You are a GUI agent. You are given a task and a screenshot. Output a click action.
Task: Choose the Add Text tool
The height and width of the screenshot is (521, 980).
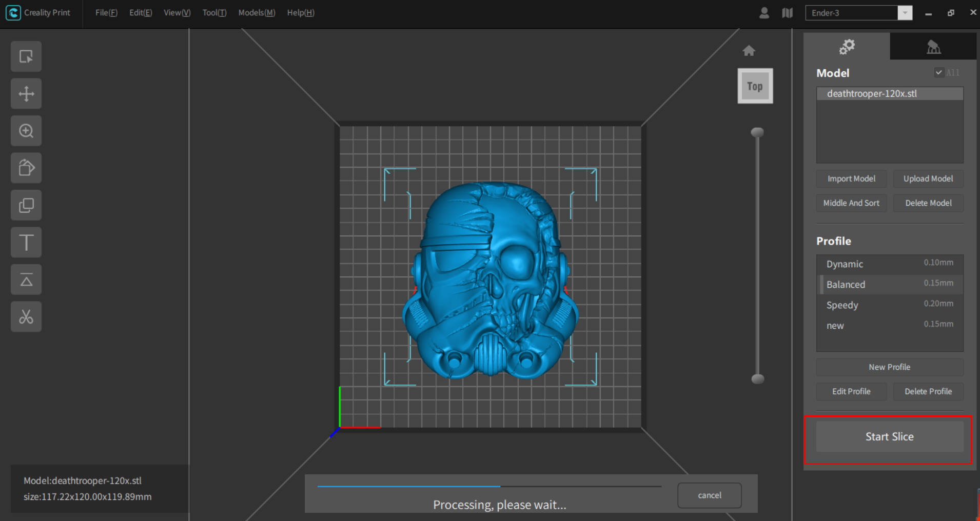coord(26,242)
